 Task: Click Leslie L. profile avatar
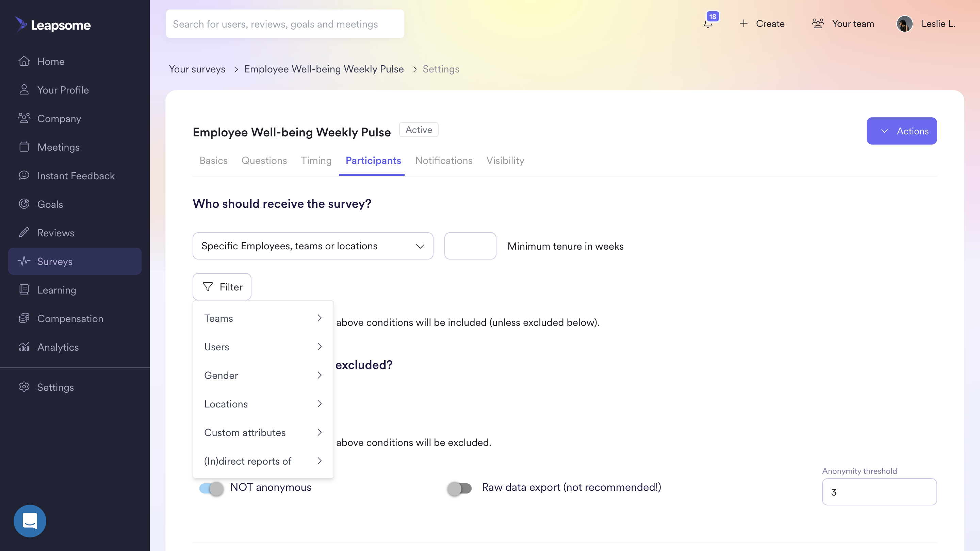[x=905, y=24]
